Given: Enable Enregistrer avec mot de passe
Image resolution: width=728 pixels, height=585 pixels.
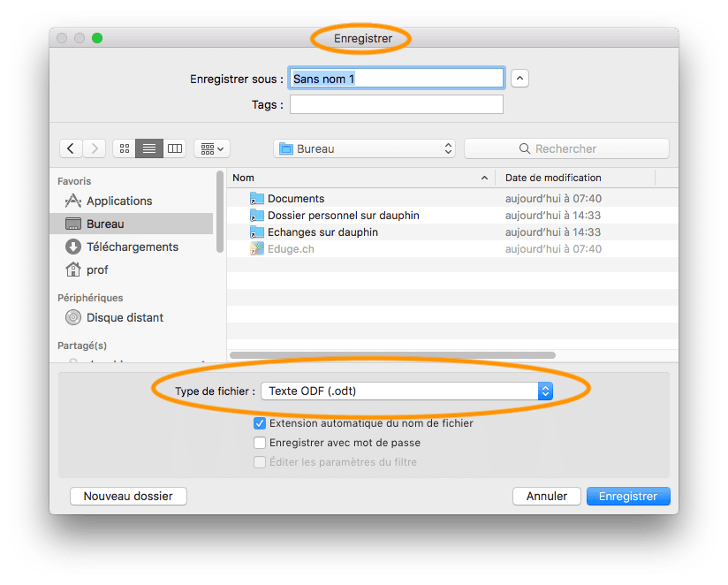Looking at the screenshot, I should (260, 443).
